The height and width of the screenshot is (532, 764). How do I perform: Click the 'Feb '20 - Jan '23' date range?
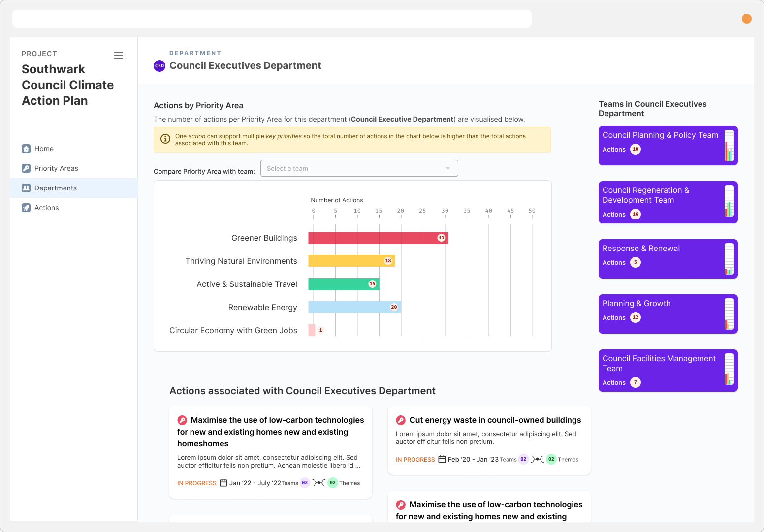point(473,460)
